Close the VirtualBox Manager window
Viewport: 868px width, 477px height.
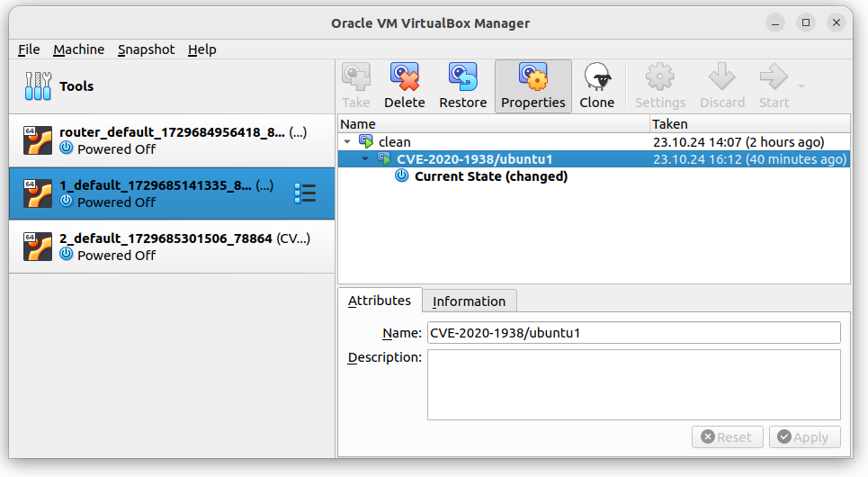(x=836, y=22)
